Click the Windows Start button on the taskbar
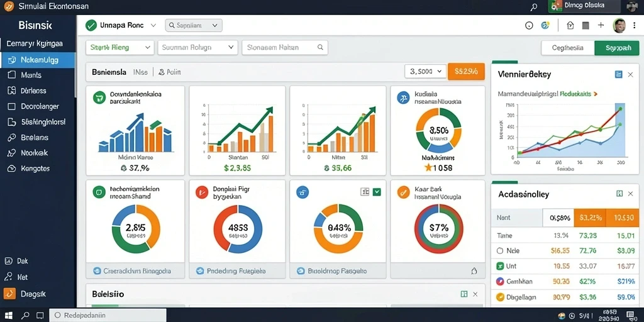This screenshot has height=322, width=644. [x=9, y=316]
